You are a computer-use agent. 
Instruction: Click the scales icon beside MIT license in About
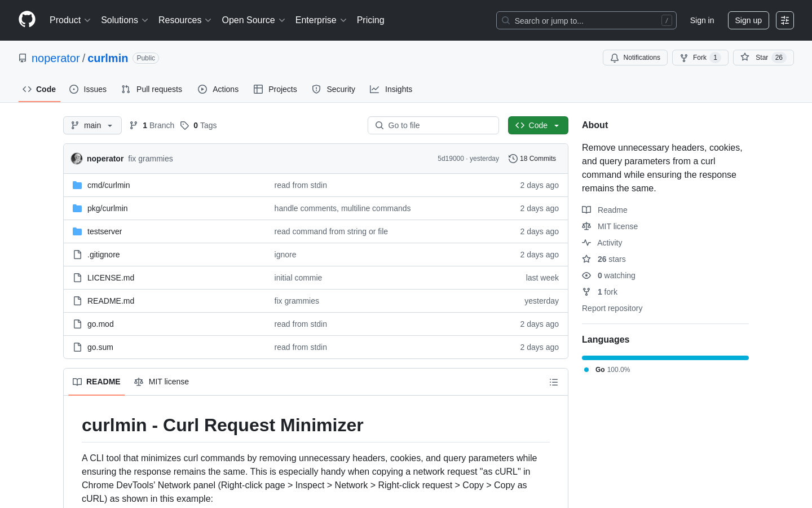(586, 226)
